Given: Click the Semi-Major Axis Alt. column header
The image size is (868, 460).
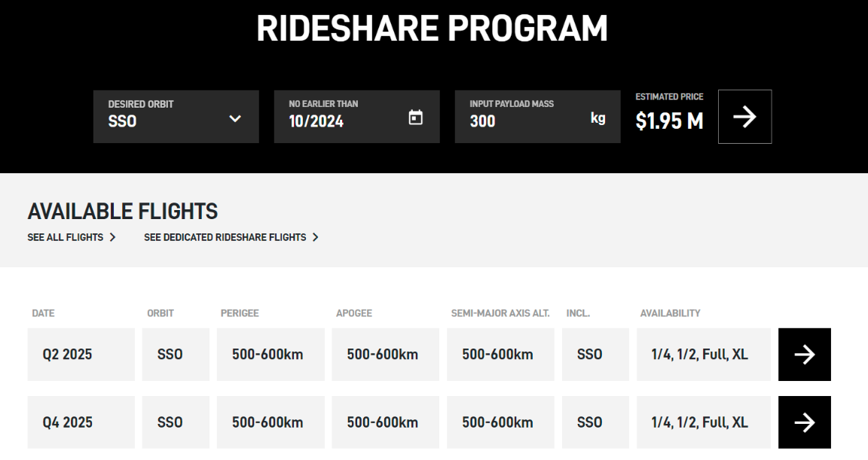Looking at the screenshot, I should click(500, 313).
